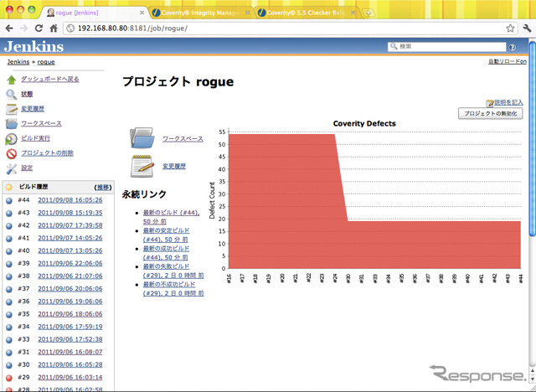Click the browser forward arrow

pyautogui.click(x=24, y=28)
